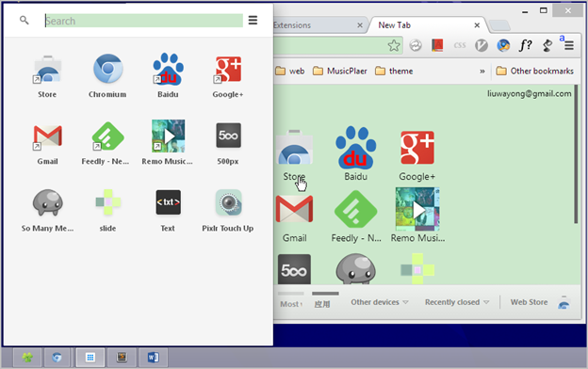588x369 pixels.
Task: Open the app launcher hamburger menu
Action: (253, 20)
